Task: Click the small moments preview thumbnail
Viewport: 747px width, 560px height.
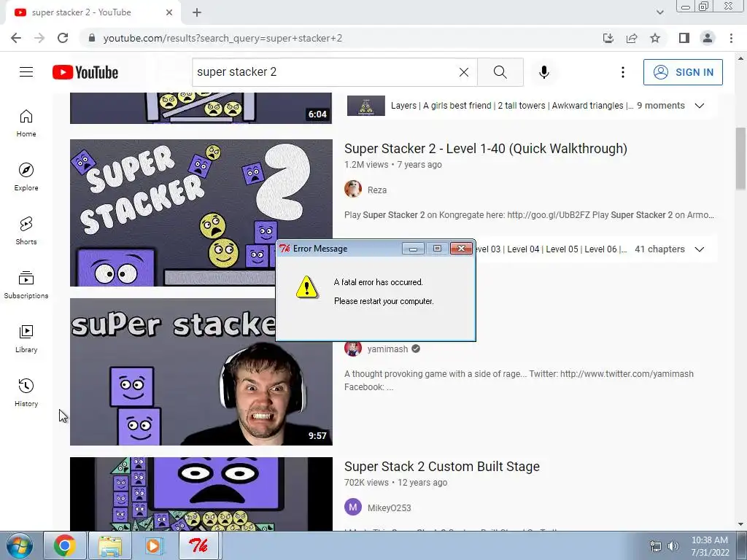Action: click(x=366, y=105)
